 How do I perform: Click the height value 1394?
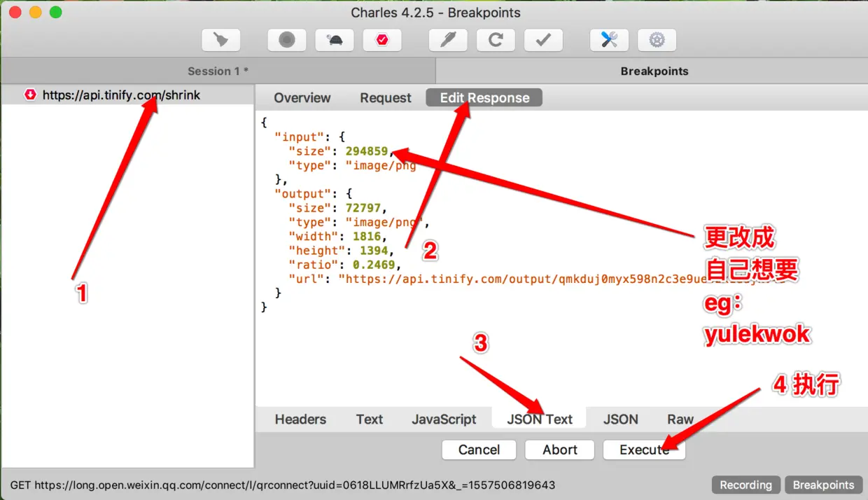(x=374, y=250)
